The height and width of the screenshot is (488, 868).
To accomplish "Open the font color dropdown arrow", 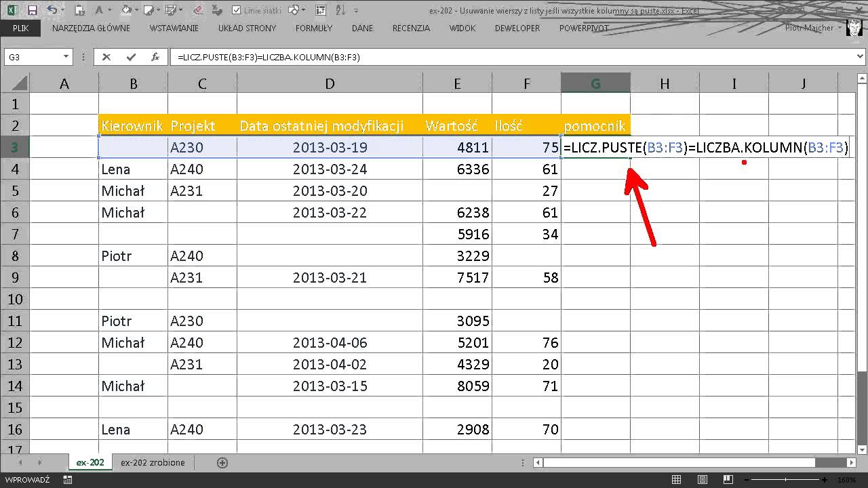I will click(x=110, y=10).
